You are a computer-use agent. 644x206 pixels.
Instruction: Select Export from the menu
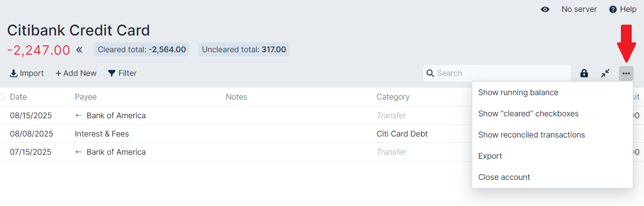tap(490, 156)
